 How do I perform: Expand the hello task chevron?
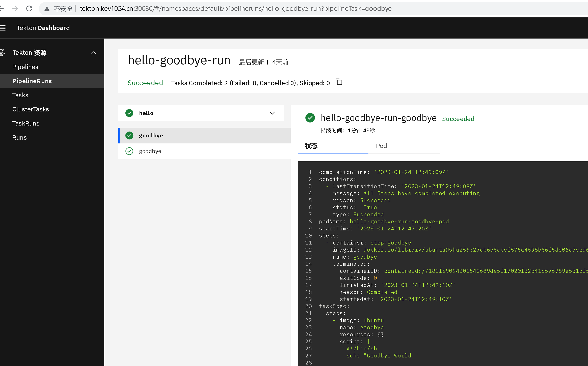272,113
